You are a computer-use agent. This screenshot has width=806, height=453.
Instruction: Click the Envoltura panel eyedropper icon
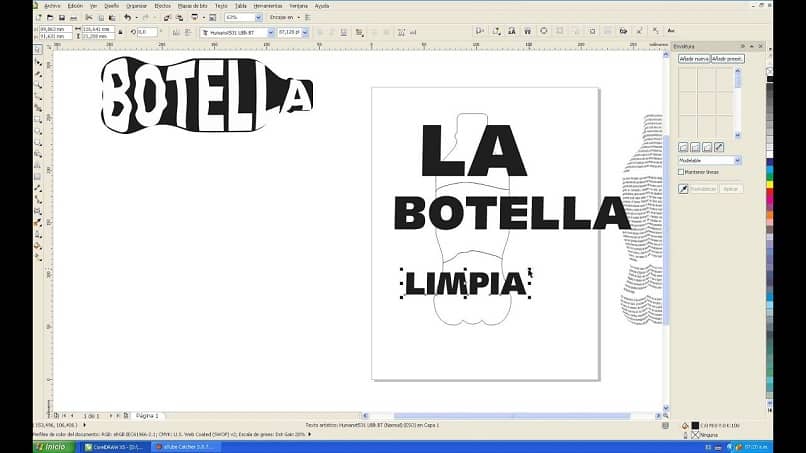pos(683,189)
